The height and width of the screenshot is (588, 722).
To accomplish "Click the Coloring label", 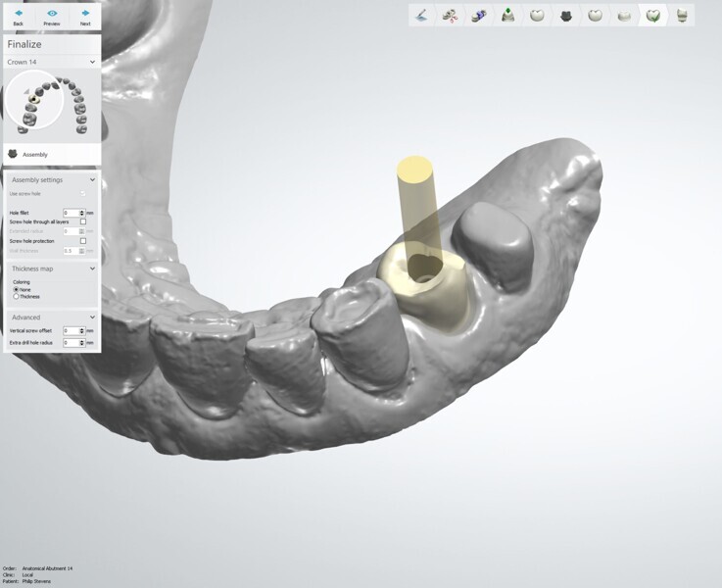I will (22, 282).
